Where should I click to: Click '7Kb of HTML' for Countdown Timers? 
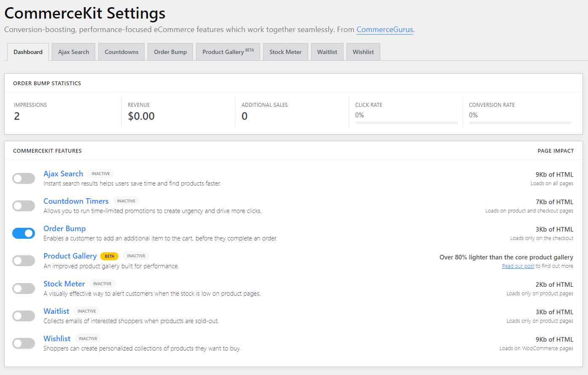(x=554, y=202)
